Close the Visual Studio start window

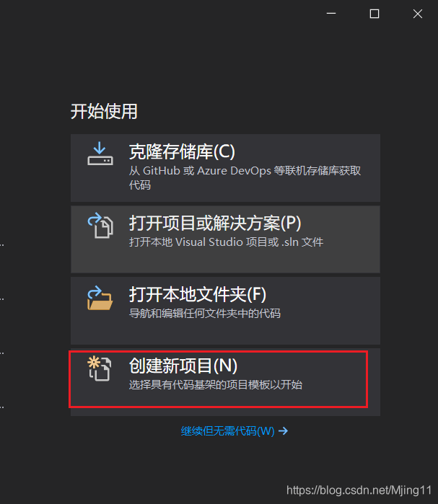[418, 14]
